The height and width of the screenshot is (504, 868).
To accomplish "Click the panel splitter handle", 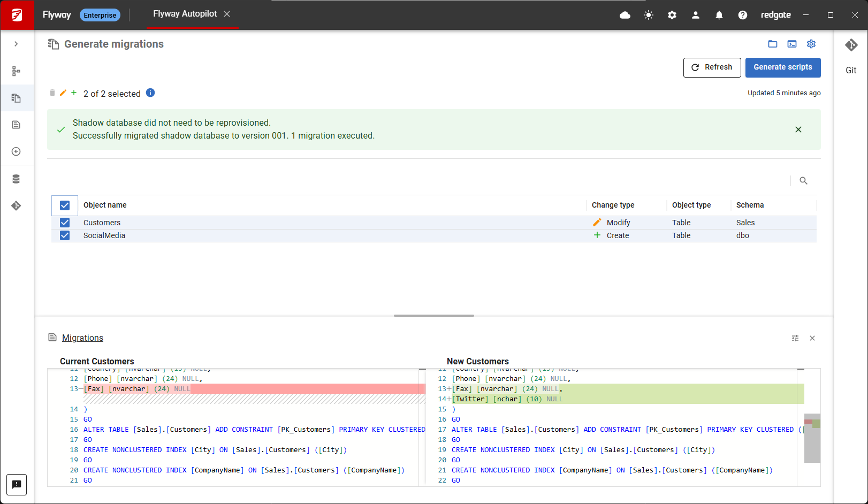I will click(434, 316).
